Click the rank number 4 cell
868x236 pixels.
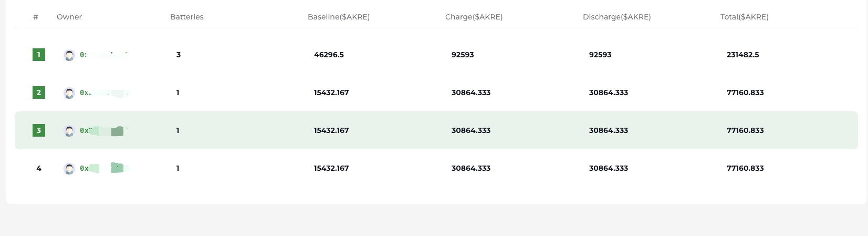[39, 168]
